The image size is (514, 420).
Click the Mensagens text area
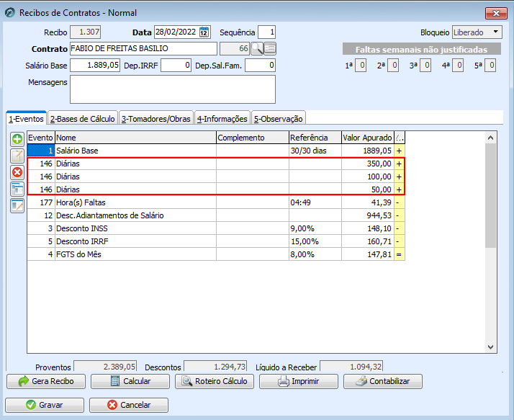click(173, 89)
